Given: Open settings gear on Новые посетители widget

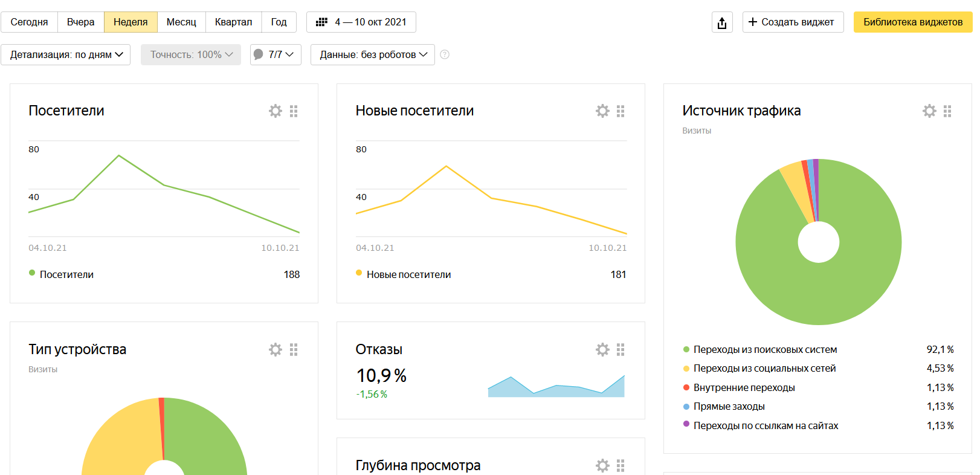Looking at the screenshot, I should pyautogui.click(x=602, y=111).
